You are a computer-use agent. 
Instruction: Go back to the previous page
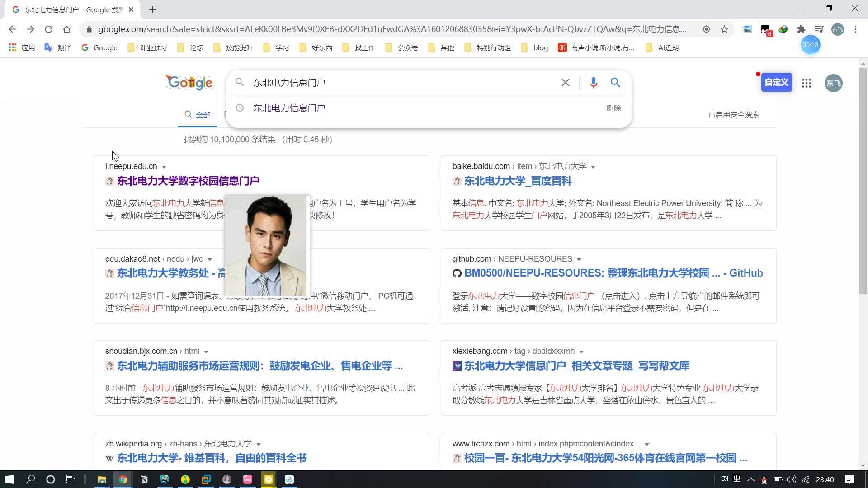[x=12, y=29]
